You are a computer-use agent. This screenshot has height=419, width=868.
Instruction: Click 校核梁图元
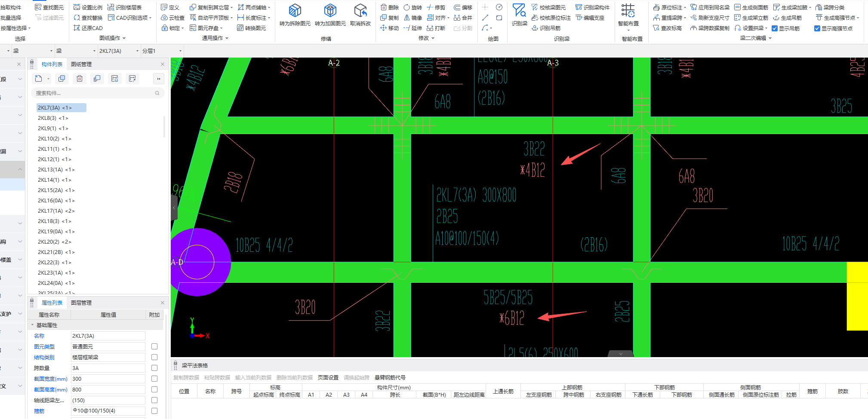click(x=549, y=7)
